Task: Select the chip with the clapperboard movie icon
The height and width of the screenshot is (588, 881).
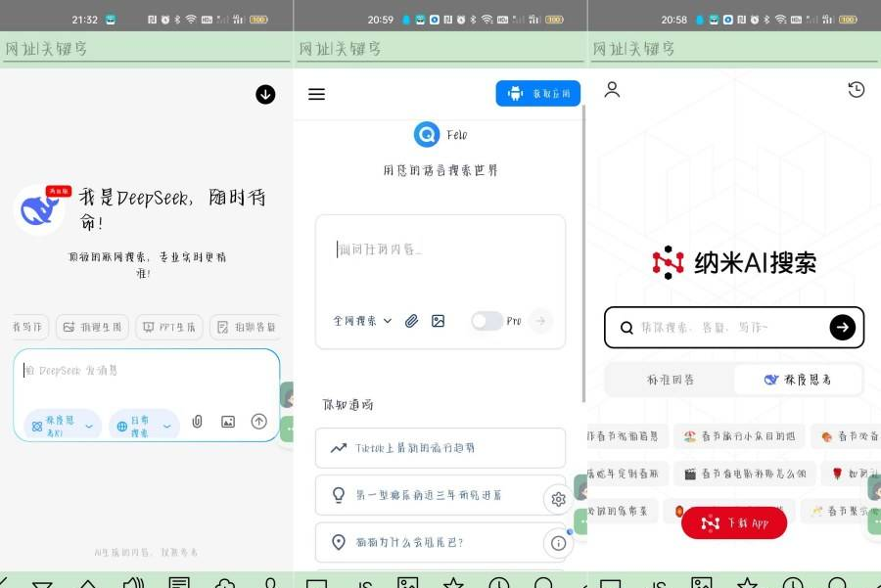Action: [745, 474]
